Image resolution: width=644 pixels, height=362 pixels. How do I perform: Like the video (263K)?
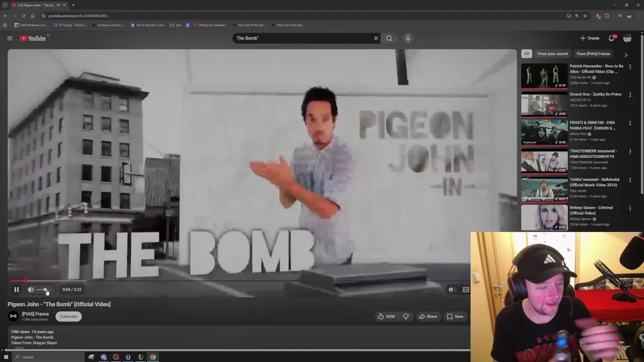tap(386, 316)
